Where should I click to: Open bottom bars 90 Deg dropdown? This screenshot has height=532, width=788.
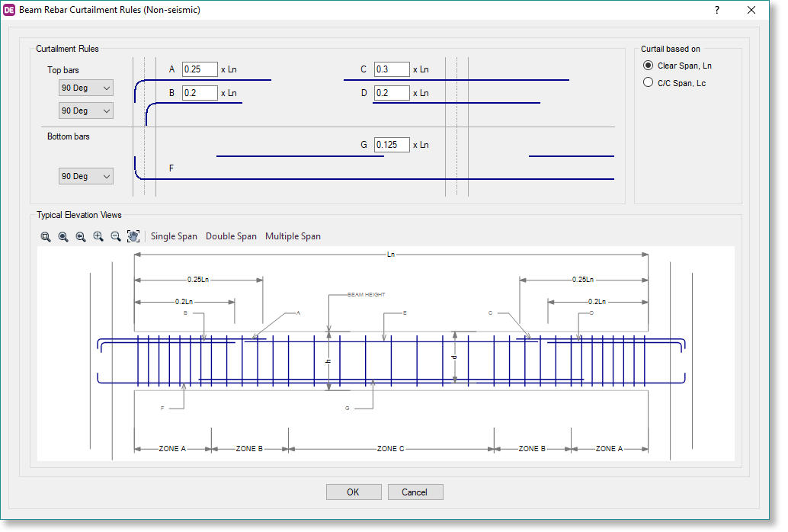coord(86,176)
